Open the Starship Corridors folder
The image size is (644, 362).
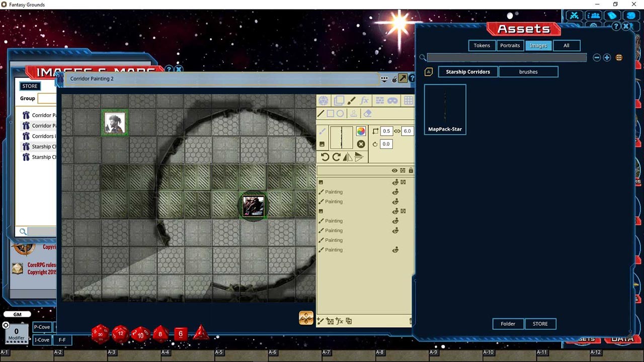[467, 72]
